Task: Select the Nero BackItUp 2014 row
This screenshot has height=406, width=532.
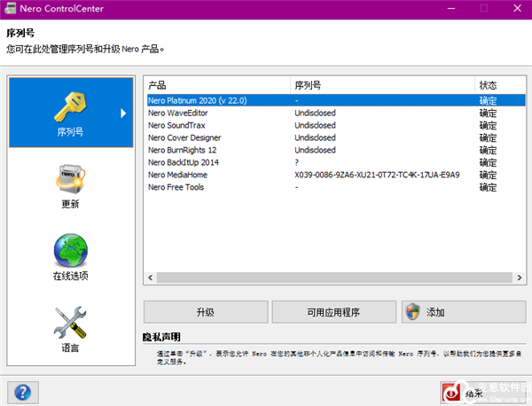Action: pyautogui.click(x=336, y=162)
